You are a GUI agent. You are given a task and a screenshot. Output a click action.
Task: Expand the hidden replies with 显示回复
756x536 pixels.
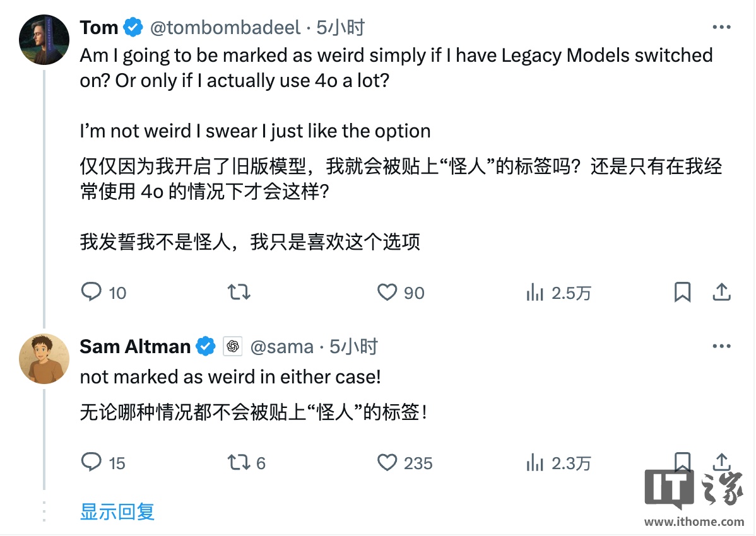tap(117, 511)
